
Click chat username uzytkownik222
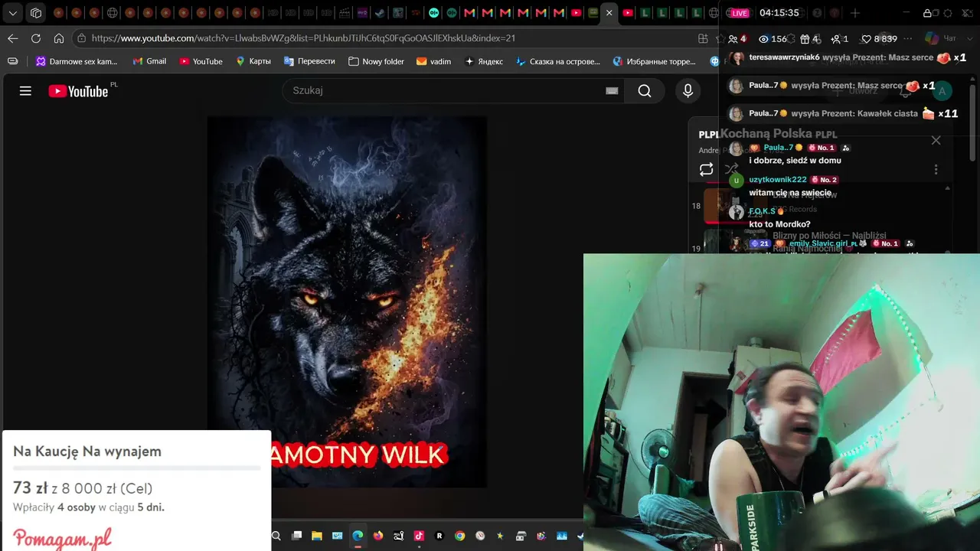(778, 179)
